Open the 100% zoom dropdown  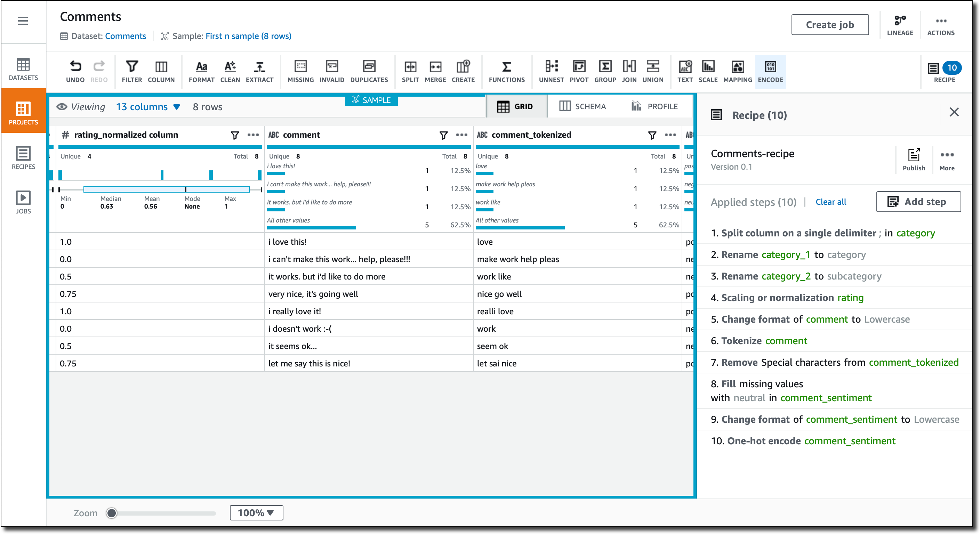[x=256, y=513]
